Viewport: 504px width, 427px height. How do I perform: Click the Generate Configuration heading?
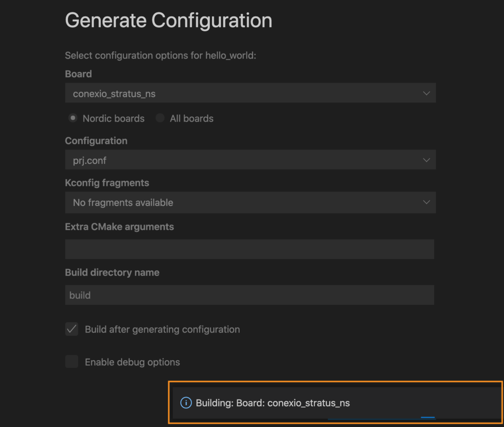coord(168,21)
